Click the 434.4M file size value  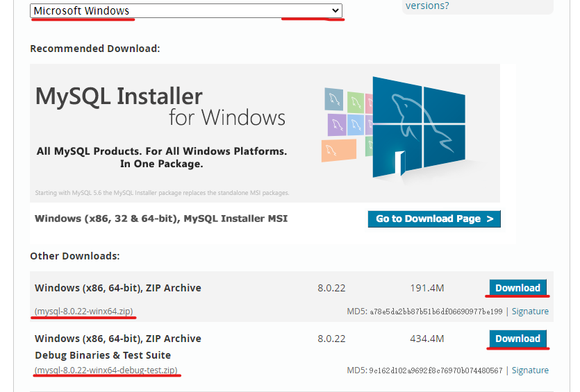(x=427, y=339)
